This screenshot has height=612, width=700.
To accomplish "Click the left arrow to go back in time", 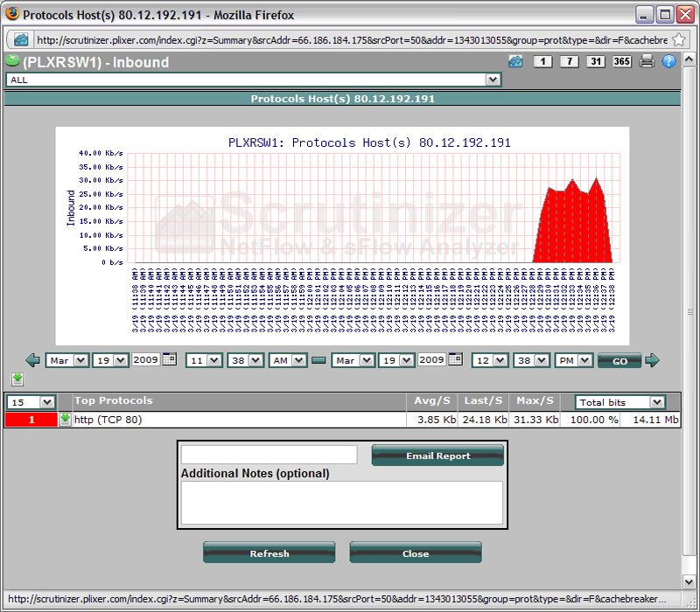I will point(32,360).
